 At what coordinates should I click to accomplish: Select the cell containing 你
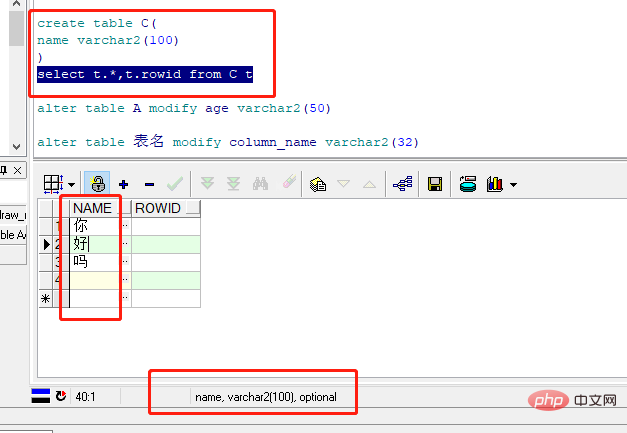[x=95, y=225]
